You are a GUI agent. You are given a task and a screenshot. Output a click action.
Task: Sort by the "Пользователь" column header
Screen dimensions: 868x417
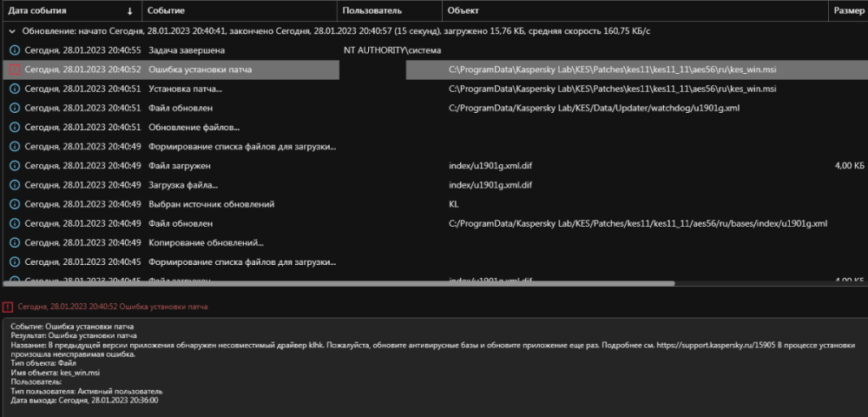click(x=372, y=10)
